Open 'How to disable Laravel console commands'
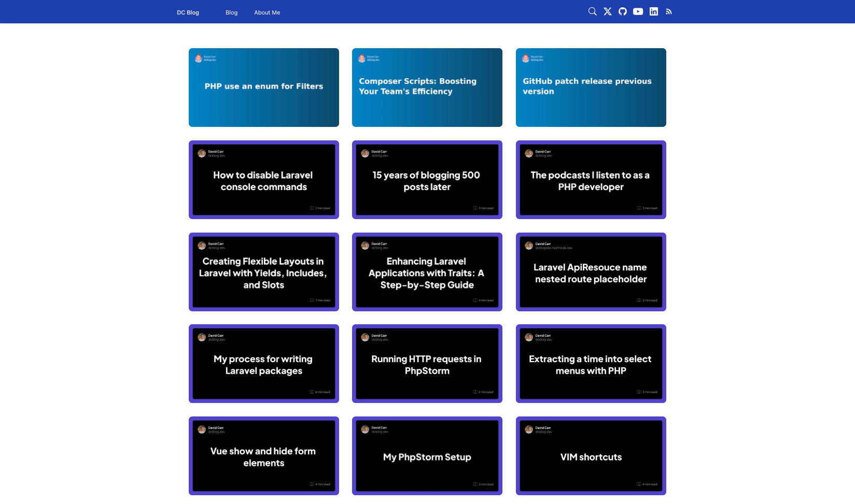 [x=263, y=180]
